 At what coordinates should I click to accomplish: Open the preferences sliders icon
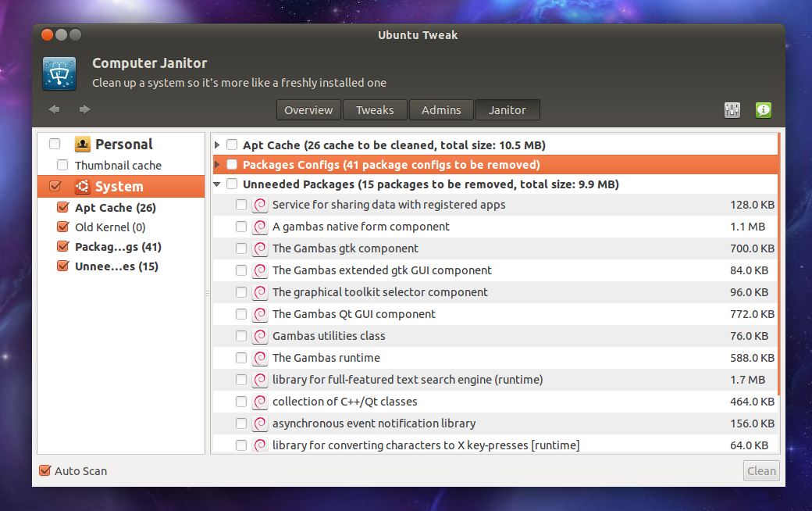point(732,110)
